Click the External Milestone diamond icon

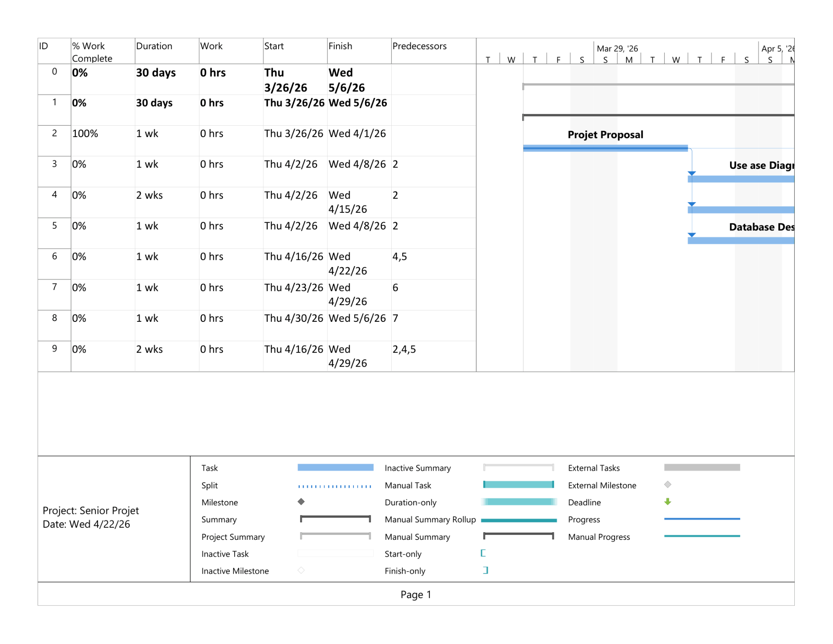tap(667, 485)
